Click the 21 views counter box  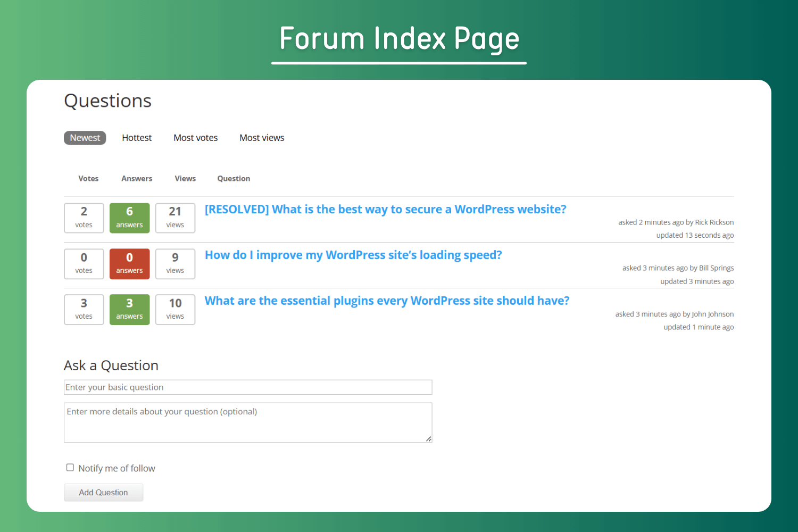(x=175, y=218)
